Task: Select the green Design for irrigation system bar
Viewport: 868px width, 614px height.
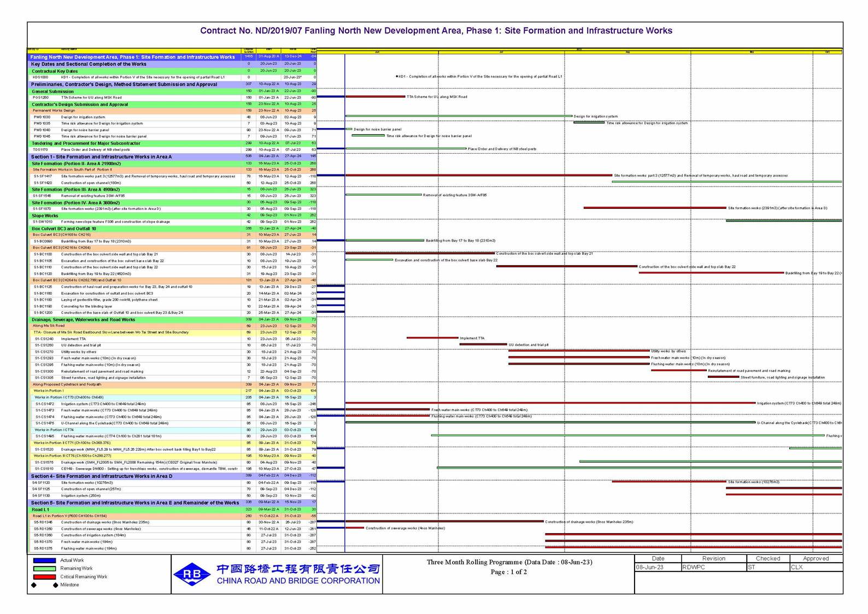Action: point(459,116)
